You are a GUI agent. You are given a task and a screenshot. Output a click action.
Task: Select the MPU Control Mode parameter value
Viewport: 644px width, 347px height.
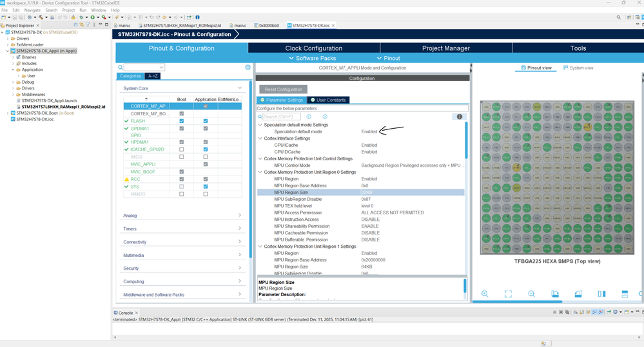(x=412, y=165)
